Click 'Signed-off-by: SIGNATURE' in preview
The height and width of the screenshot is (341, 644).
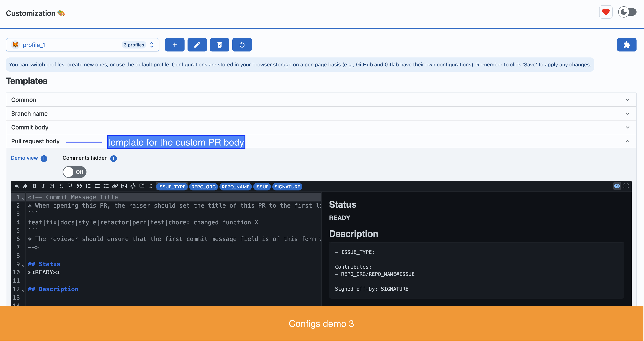click(371, 289)
